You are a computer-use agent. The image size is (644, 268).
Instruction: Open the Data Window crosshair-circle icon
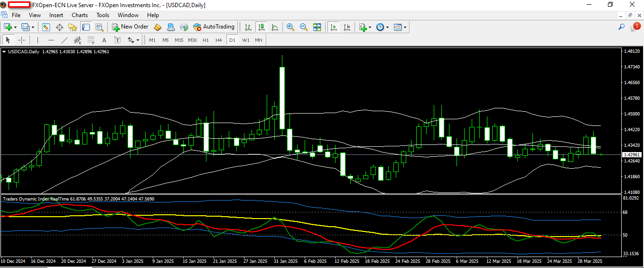pyautogui.click(x=59, y=27)
